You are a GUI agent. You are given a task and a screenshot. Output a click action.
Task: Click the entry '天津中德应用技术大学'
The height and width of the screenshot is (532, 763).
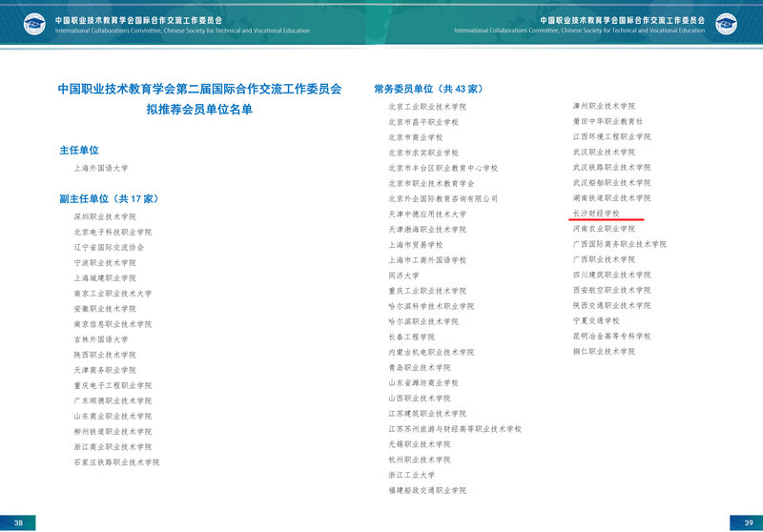(427, 214)
